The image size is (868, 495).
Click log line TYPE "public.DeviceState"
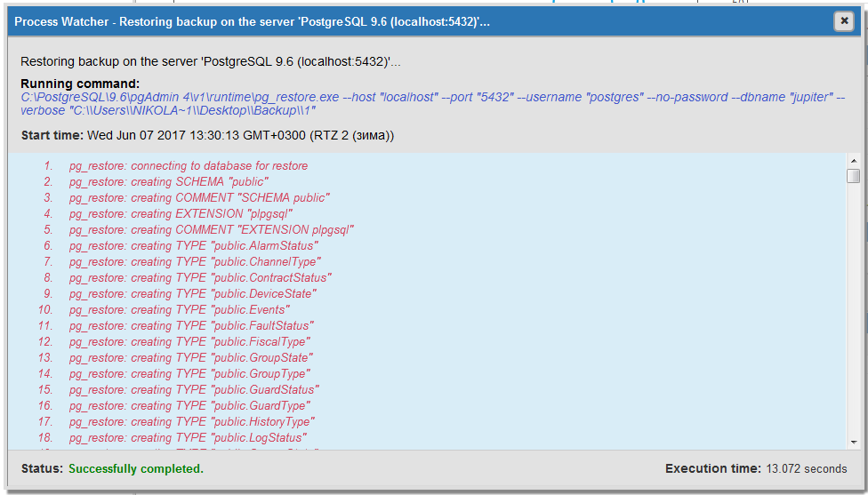click(x=193, y=294)
